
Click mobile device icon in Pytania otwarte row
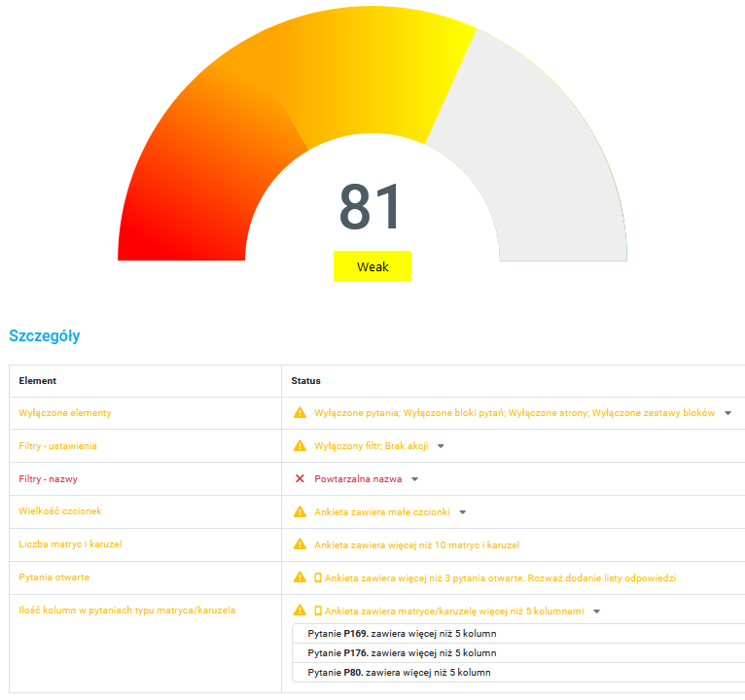(317, 578)
